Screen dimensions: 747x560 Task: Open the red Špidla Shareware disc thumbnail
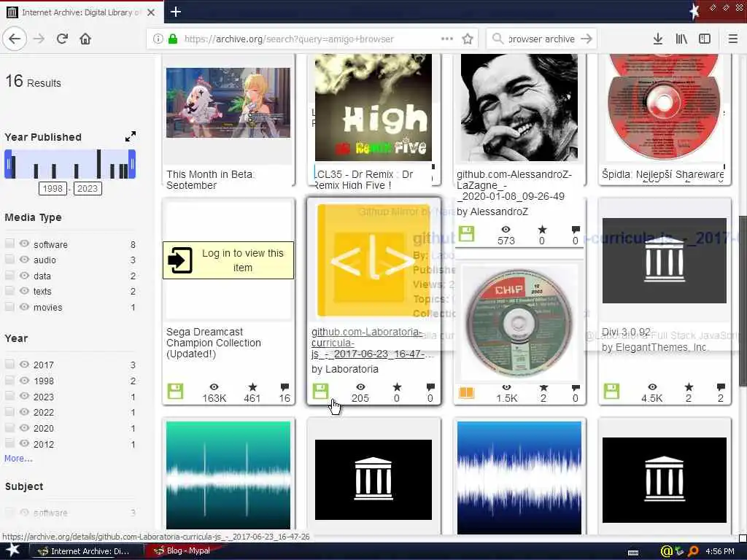click(x=664, y=107)
